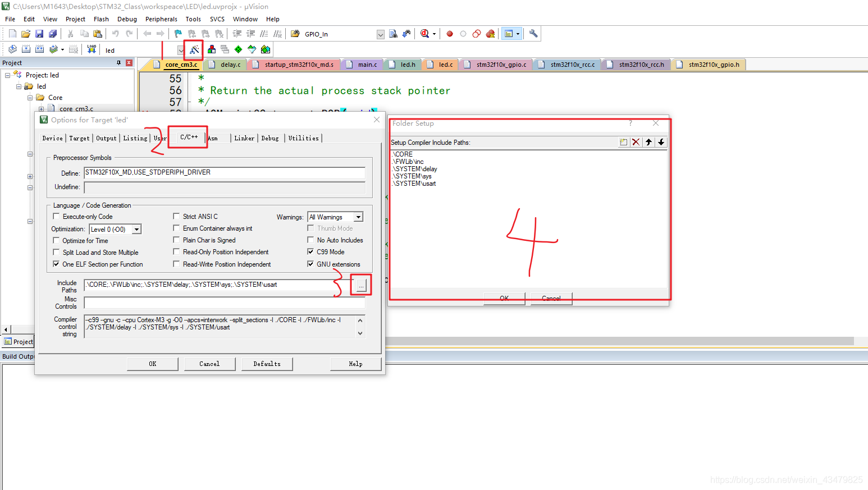Expand core_cm3.c node in project tree
Viewport: 868px width, 490px height.
[x=42, y=109]
